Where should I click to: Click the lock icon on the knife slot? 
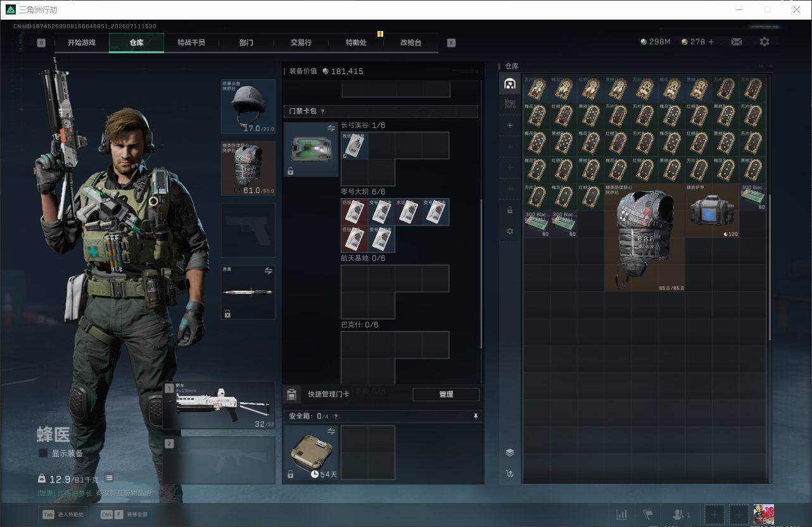pos(227,314)
